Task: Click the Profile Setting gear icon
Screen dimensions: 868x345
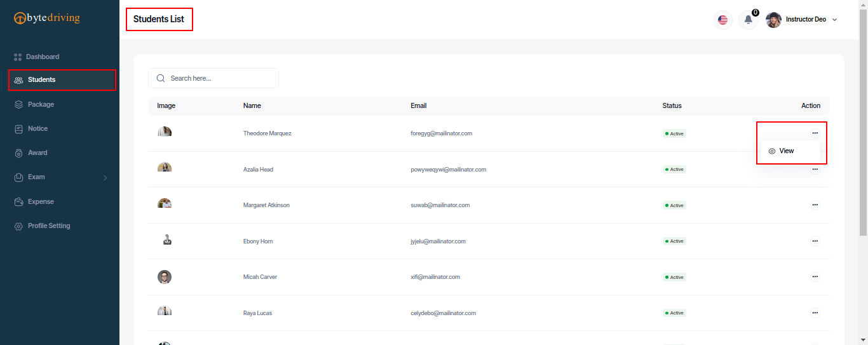Action: (18, 226)
